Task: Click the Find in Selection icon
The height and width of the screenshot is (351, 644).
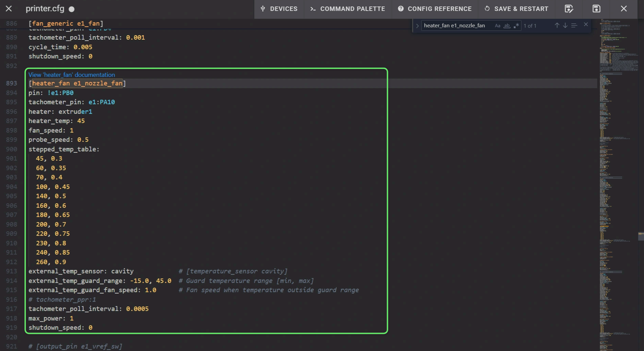Action: [574, 26]
